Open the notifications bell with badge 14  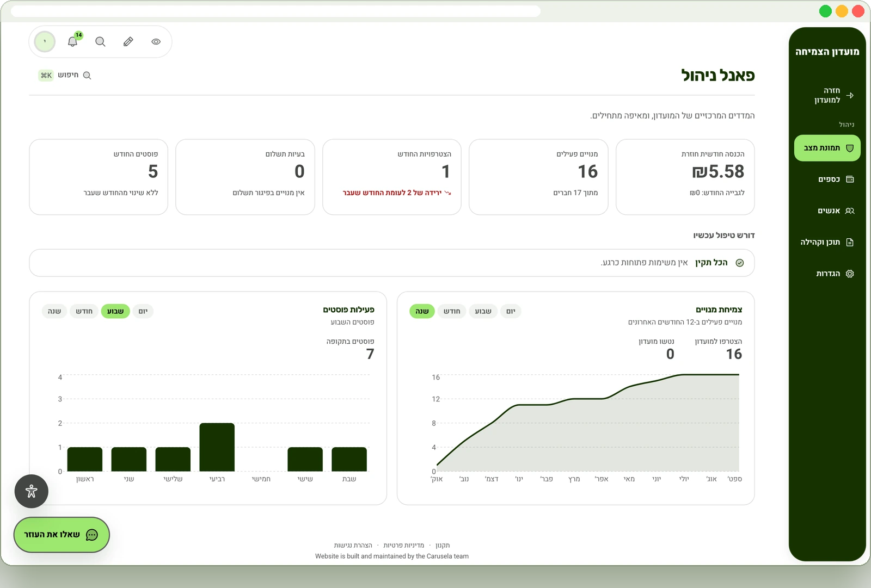click(73, 41)
